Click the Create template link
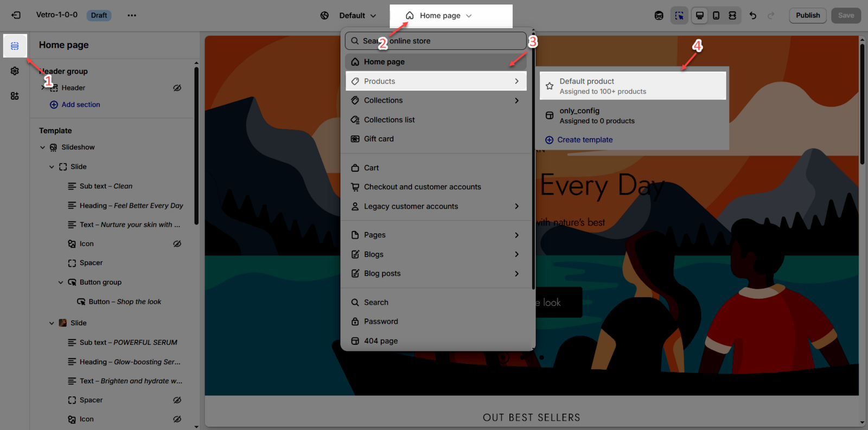 (584, 140)
